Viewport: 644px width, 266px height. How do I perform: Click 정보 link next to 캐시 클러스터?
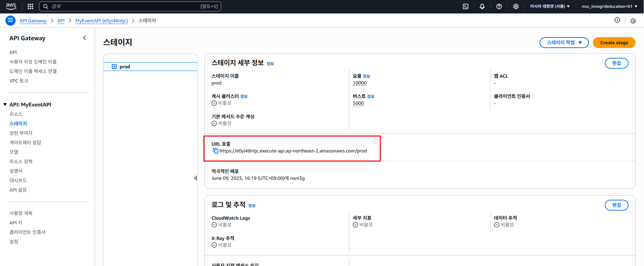pos(244,97)
